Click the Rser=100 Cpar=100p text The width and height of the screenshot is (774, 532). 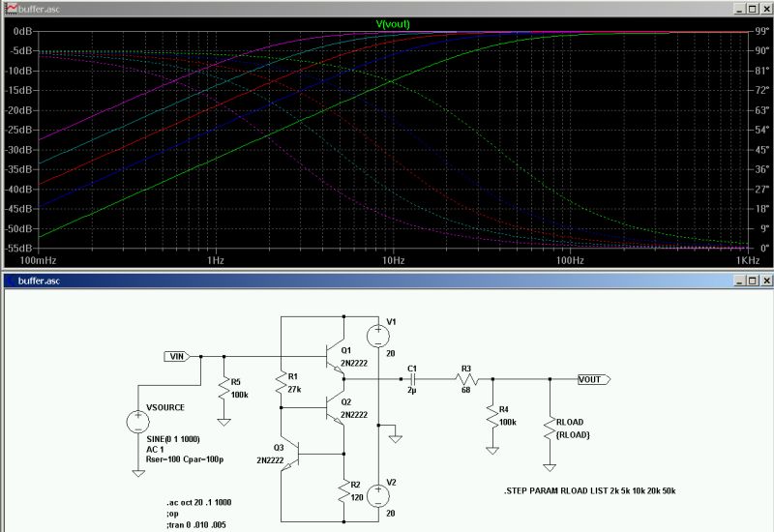(x=185, y=459)
